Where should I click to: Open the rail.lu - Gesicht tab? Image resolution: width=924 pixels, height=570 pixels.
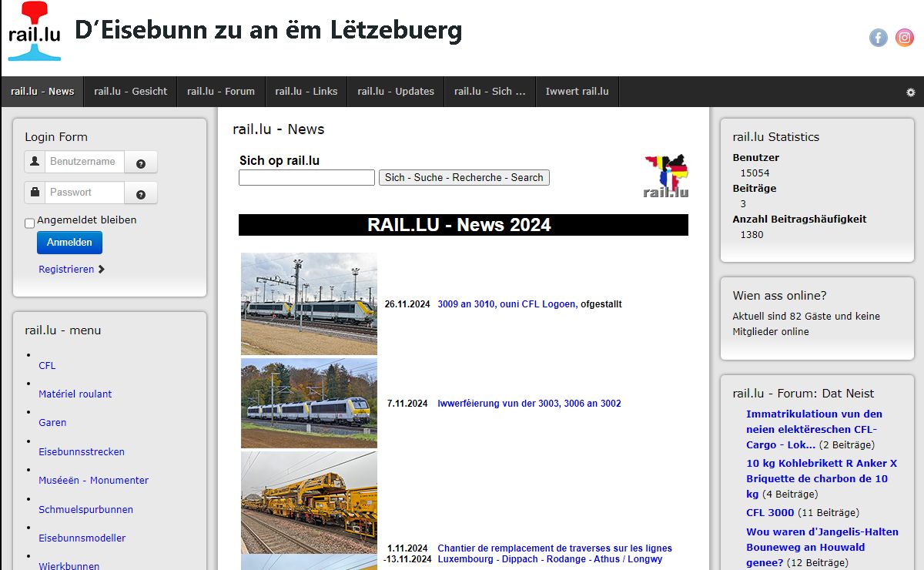(x=131, y=92)
